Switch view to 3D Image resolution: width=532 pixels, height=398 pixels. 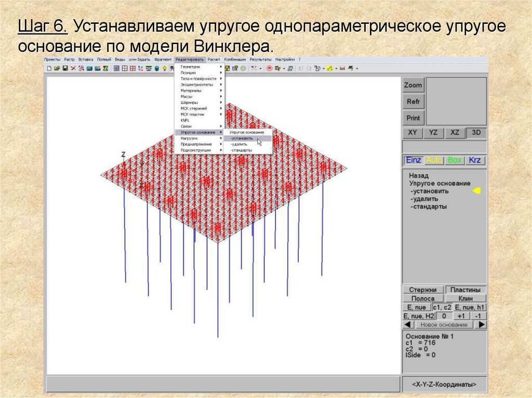pos(476,133)
